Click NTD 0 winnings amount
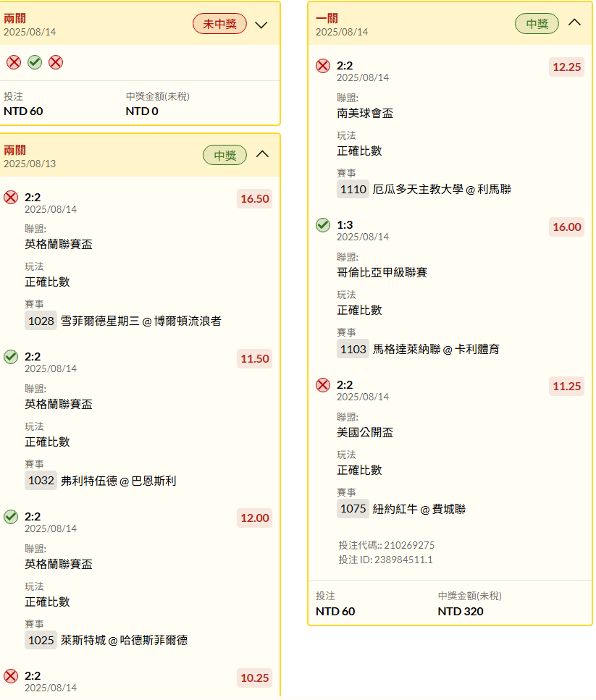The width and height of the screenshot is (596, 700). [x=142, y=111]
